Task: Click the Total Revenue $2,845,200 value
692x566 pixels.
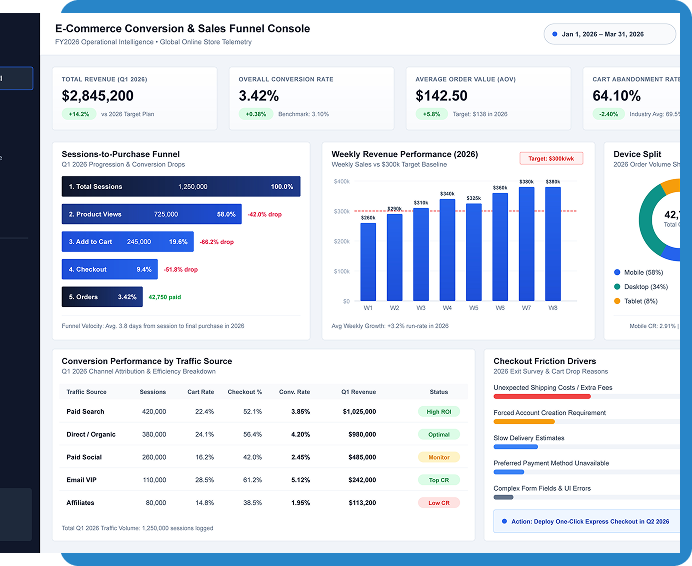Action: click(98, 96)
